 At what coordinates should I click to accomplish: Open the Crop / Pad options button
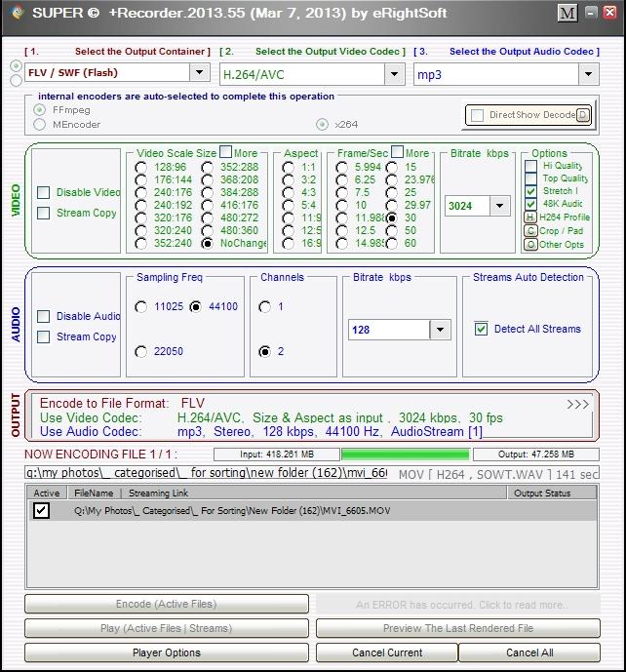click(x=530, y=230)
